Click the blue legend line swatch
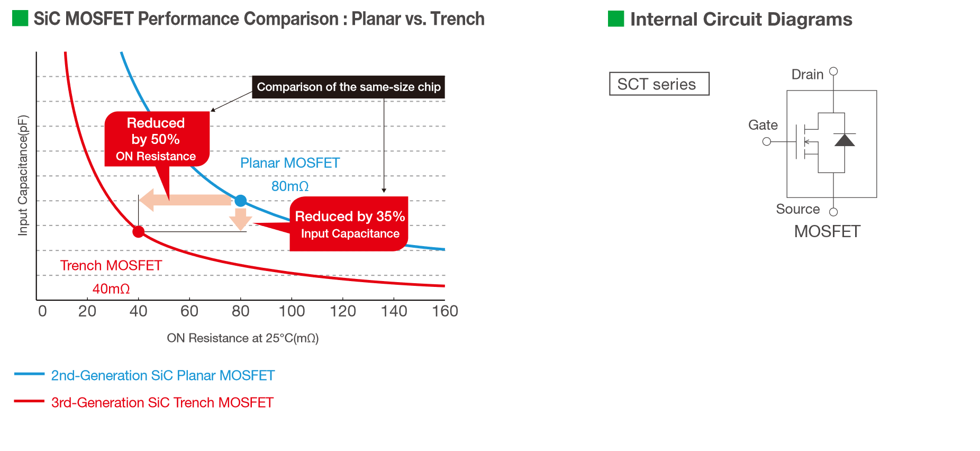The image size is (980, 451). click(30, 374)
